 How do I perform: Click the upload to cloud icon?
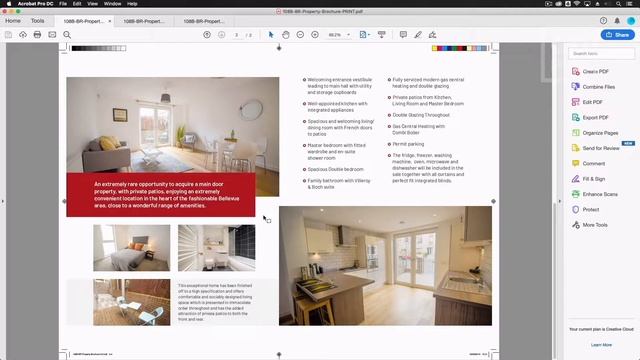[23, 35]
